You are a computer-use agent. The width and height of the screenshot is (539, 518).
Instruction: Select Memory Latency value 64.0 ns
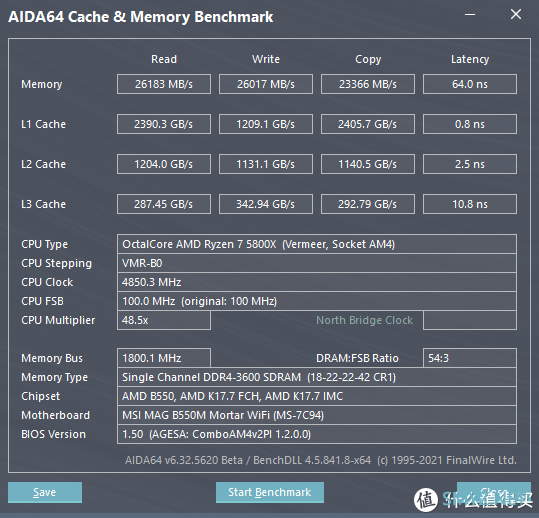(x=470, y=84)
